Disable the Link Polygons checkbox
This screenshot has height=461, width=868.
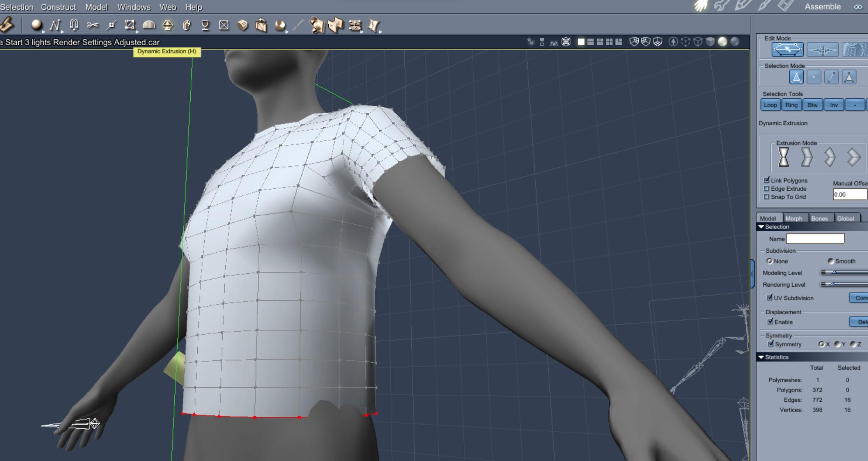[767, 180]
